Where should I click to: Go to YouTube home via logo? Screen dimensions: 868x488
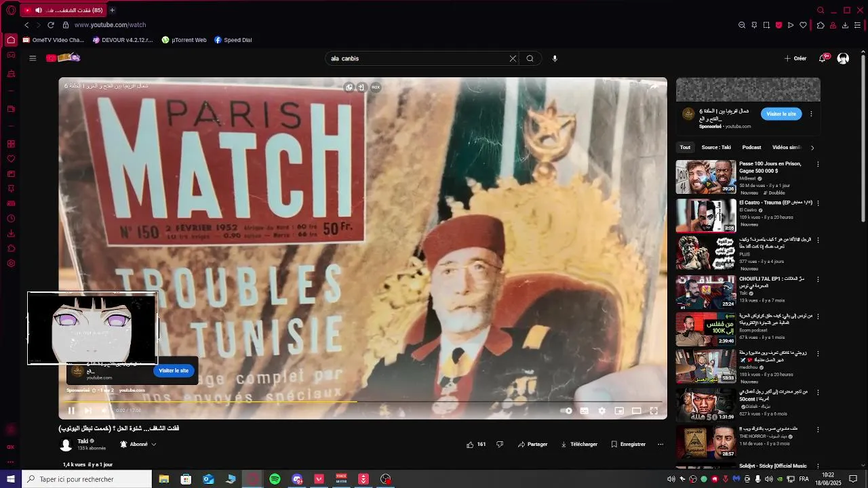tap(63, 58)
